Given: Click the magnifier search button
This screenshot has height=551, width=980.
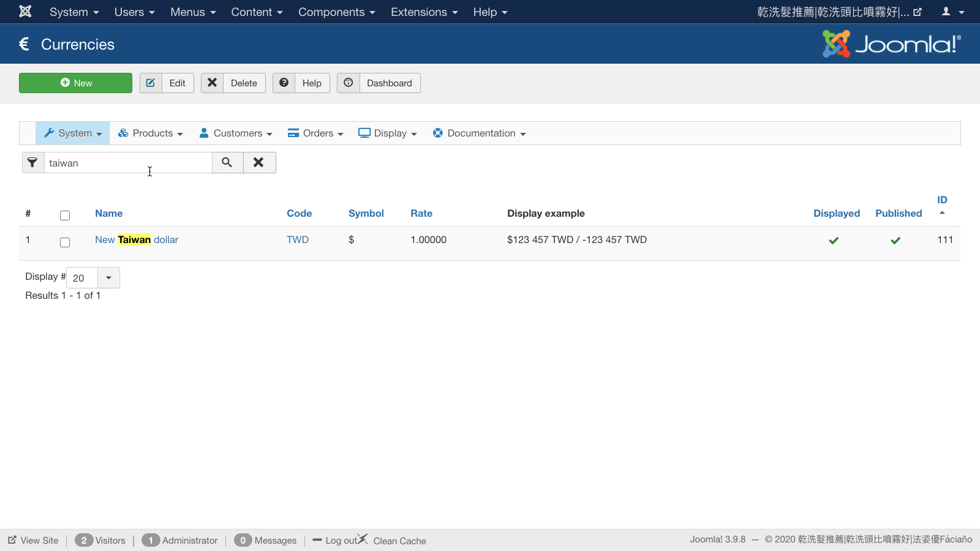Looking at the screenshot, I should (227, 163).
